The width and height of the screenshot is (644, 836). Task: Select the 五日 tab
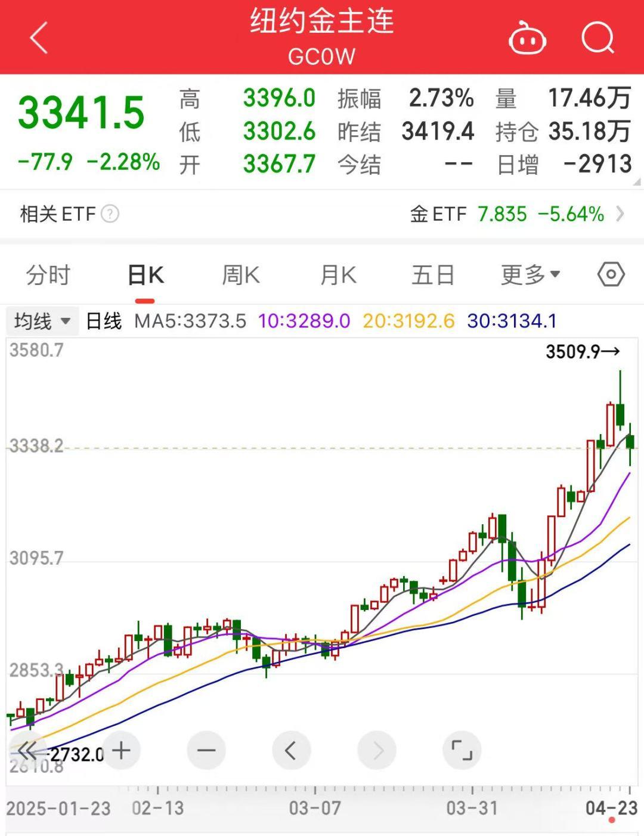(433, 275)
